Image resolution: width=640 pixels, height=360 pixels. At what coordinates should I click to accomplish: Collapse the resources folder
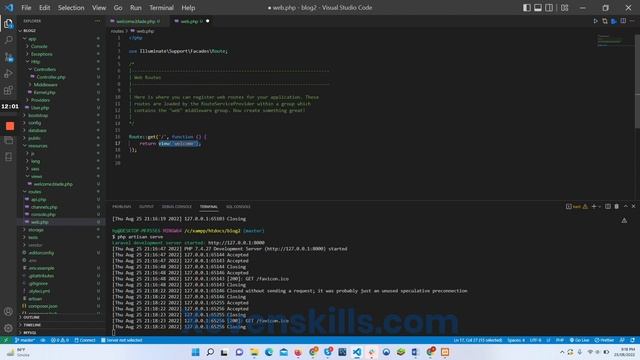click(38, 146)
